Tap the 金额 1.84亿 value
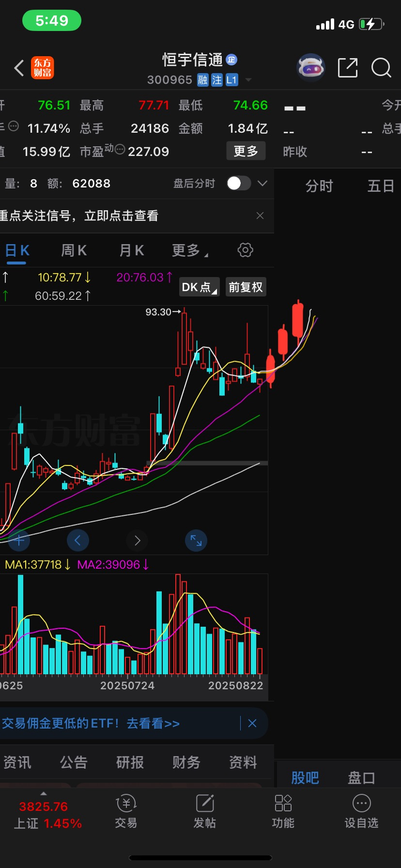Image resolution: width=401 pixels, height=868 pixels. [248, 128]
